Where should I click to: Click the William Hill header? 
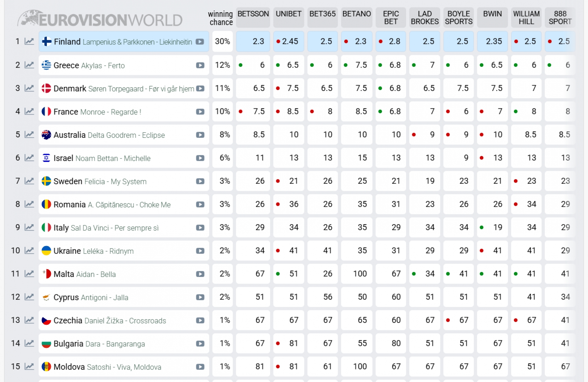526,17
